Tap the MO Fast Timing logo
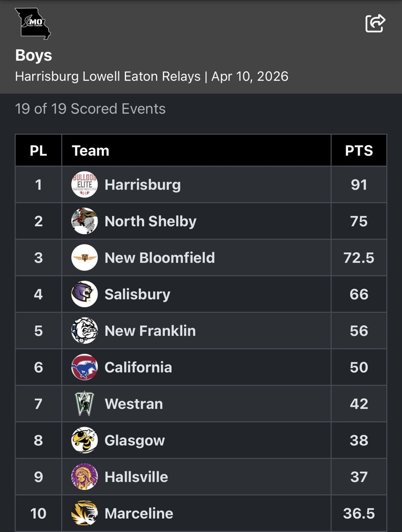Image resolution: width=402 pixels, height=532 pixels. tap(33, 24)
